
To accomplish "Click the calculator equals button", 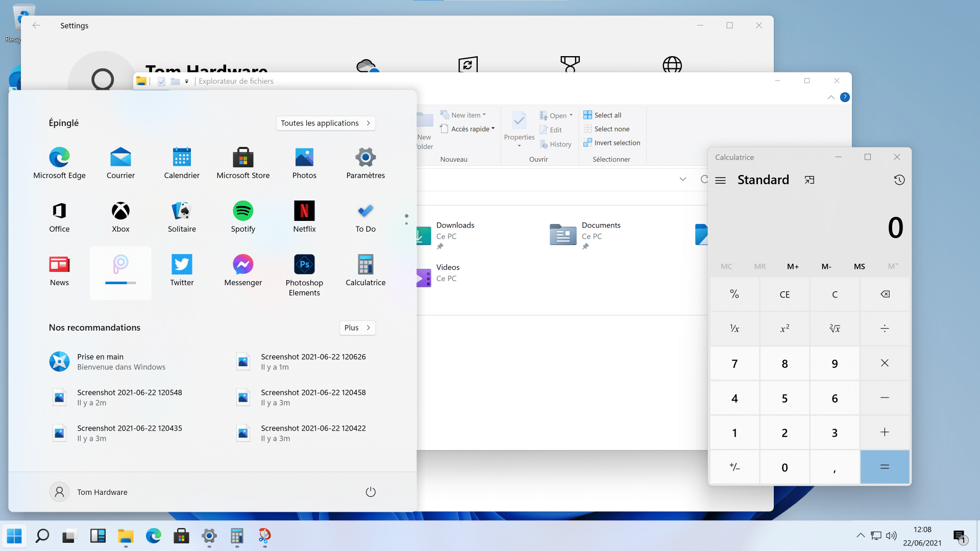I will tap(885, 467).
